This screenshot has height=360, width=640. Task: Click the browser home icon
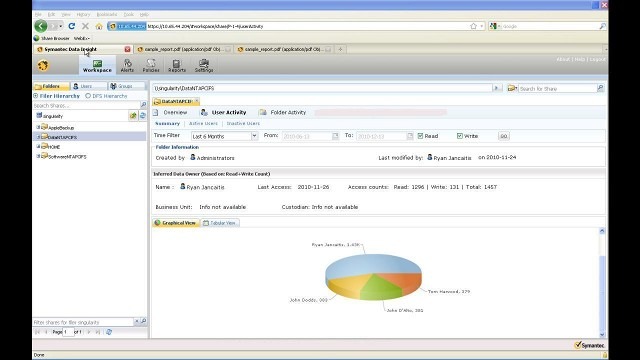coord(99,26)
